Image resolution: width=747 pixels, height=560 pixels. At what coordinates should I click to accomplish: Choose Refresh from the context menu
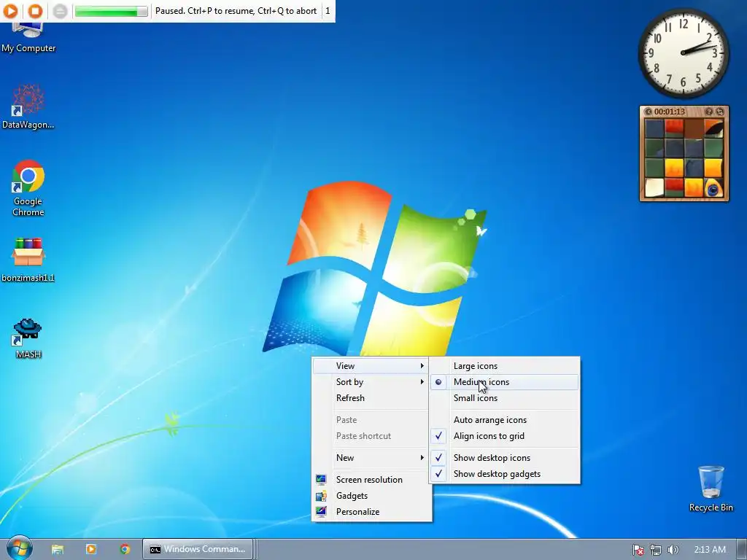click(371, 398)
